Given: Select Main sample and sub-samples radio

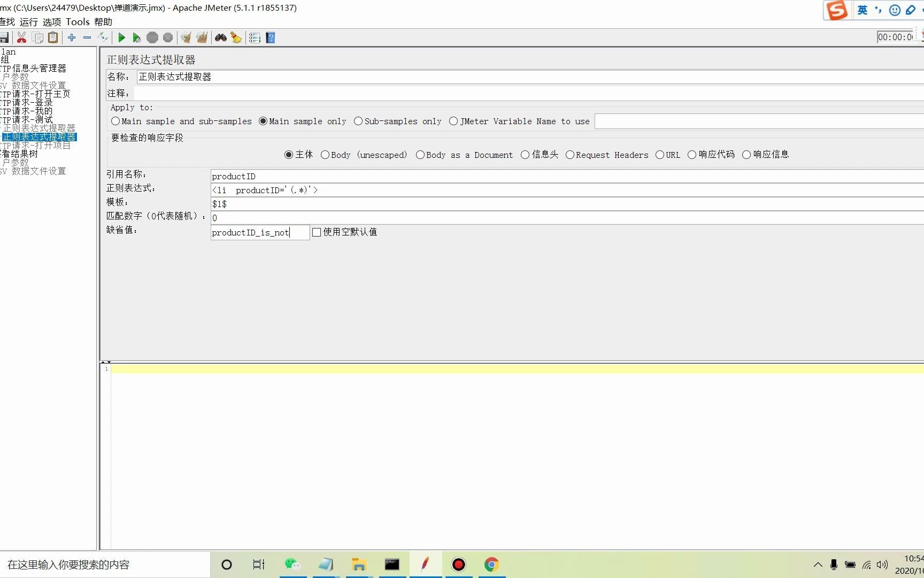Looking at the screenshot, I should point(181,121).
